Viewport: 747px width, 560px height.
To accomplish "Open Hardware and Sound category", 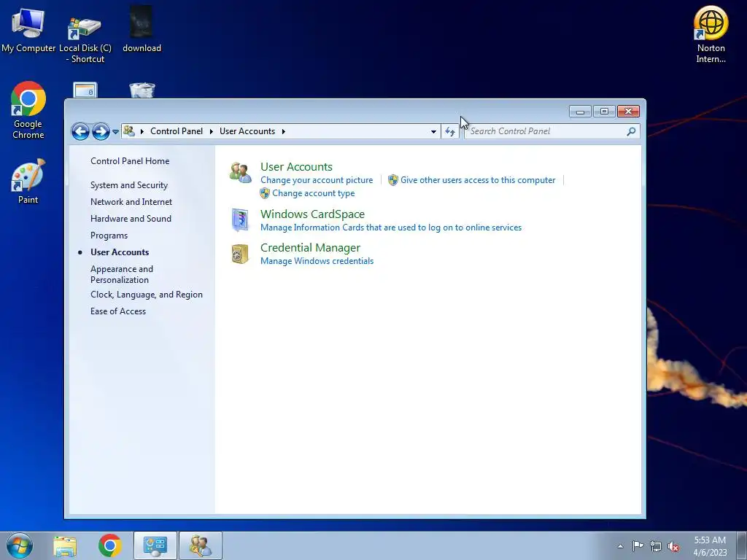I will click(x=131, y=219).
